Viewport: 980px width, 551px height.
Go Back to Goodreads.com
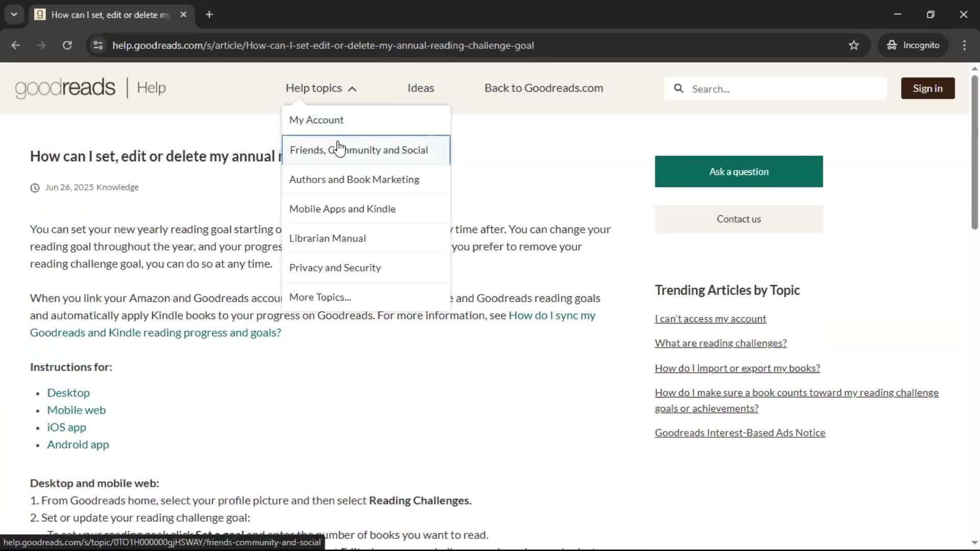point(544,88)
